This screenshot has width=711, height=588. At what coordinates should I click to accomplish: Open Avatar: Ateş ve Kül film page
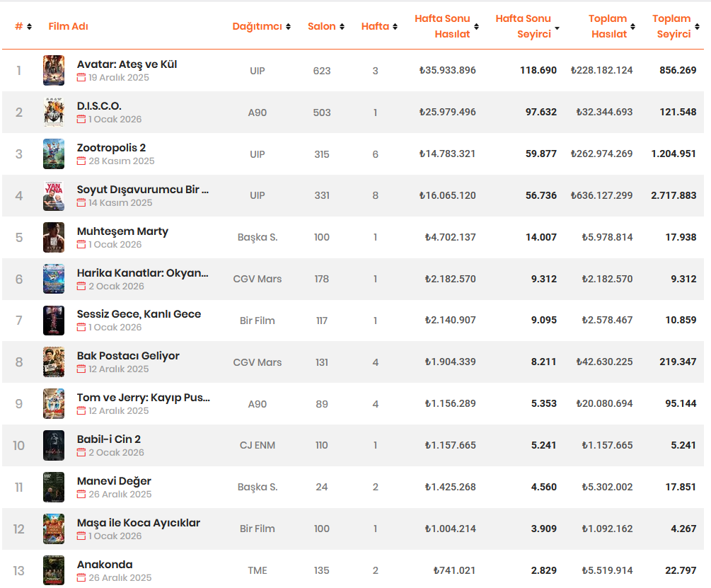coord(127,64)
